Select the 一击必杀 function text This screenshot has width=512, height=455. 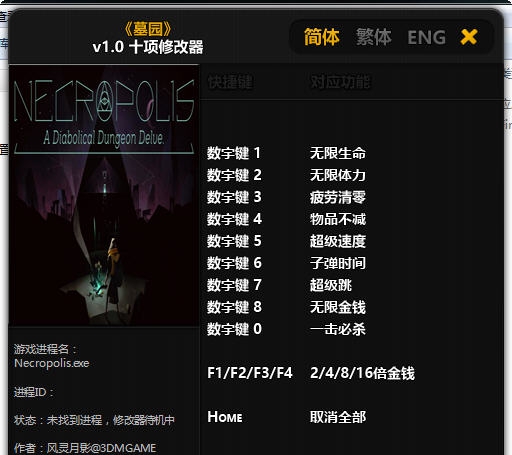click(x=338, y=329)
